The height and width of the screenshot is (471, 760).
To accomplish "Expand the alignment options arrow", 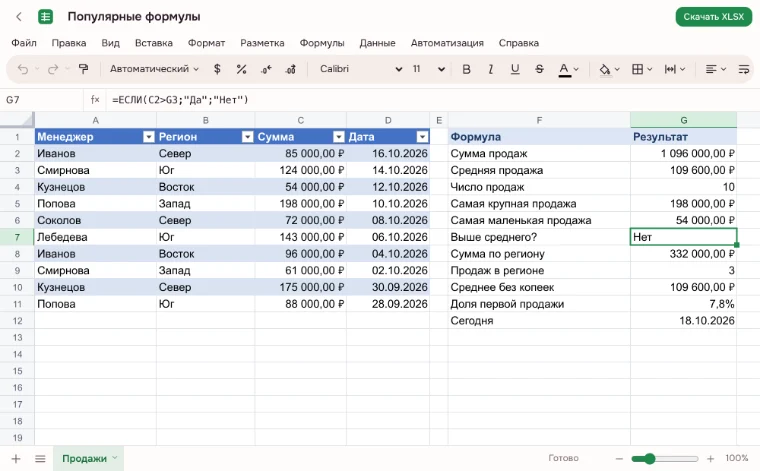I will [723, 69].
